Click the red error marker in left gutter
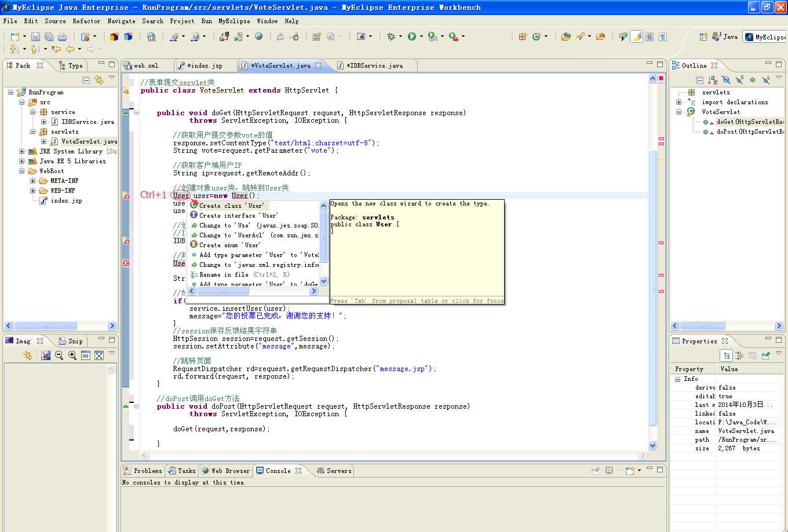Screen dimensions: 788x532 [x=126, y=263]
